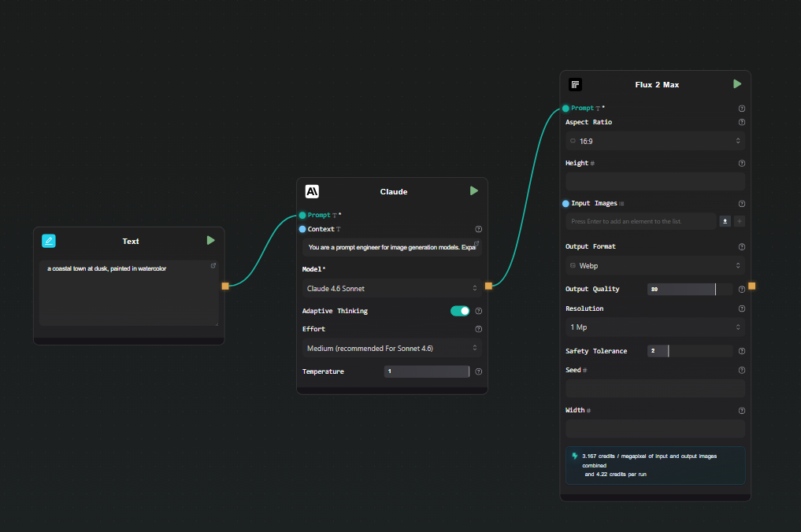Open the Aspect Ratio dropdown showing 16:9
The width and height of the screenshot is (801, 532).
655,141
